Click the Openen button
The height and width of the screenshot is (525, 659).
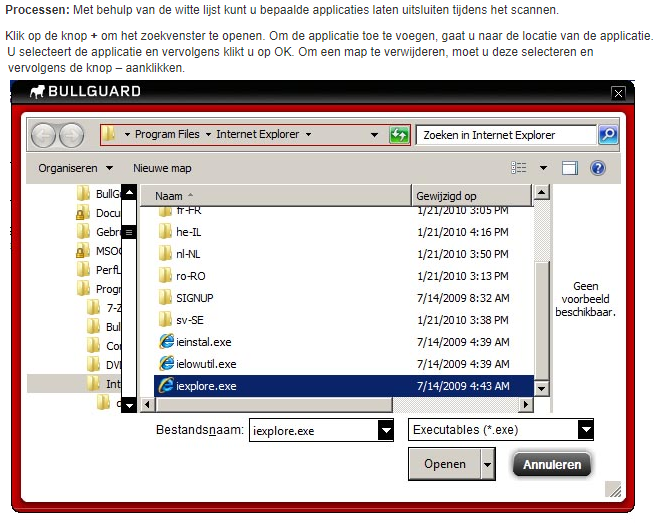[444, 464]
